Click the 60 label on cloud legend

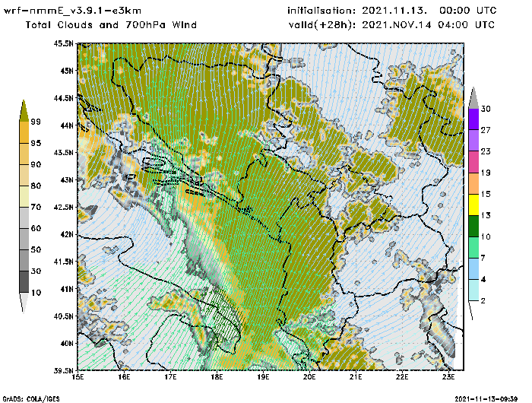(x=36, y=228)
